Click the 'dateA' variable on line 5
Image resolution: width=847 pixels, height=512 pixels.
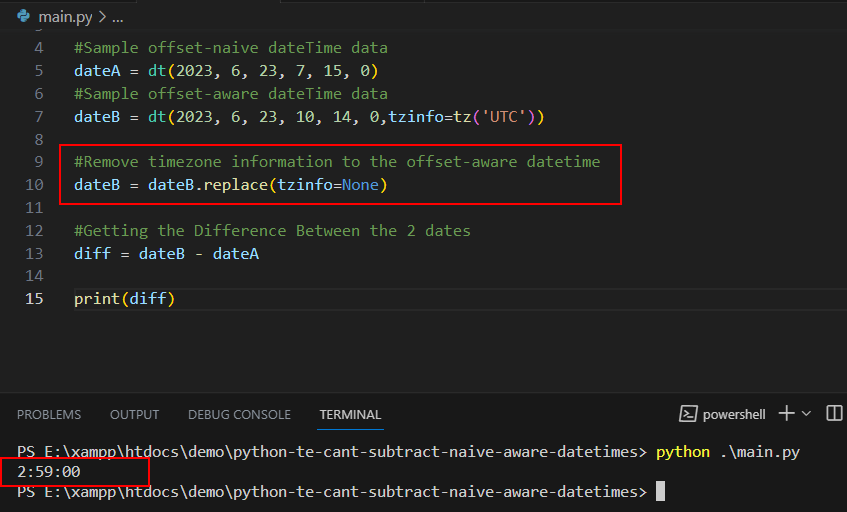pyautogui.click(x=97, y=71)
